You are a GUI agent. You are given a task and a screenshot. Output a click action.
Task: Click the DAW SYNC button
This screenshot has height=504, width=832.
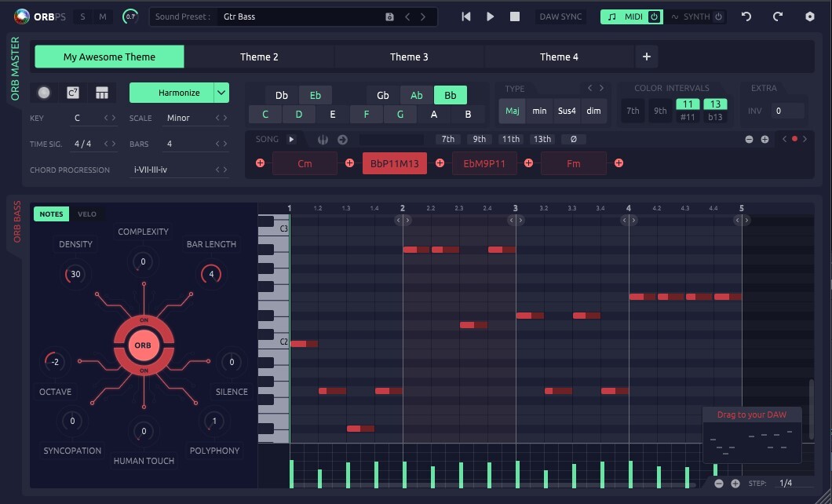click(560, 16)
